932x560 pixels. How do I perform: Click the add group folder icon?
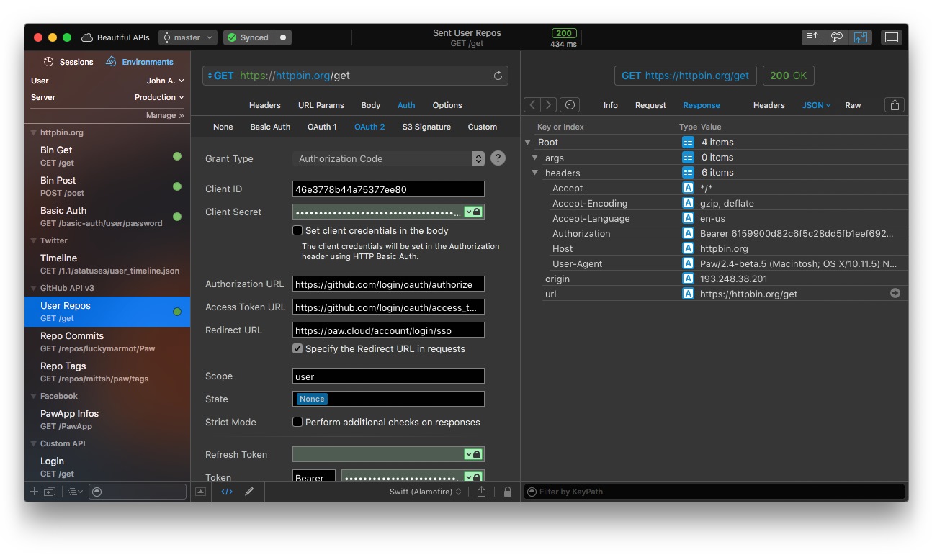tap(49, 492)
